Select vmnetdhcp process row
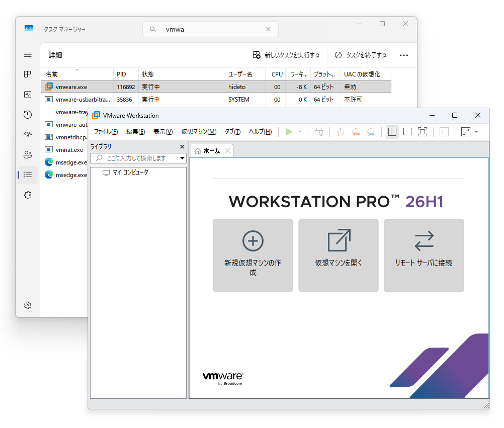This screenshot has width=504, height=428. point(64,137)
